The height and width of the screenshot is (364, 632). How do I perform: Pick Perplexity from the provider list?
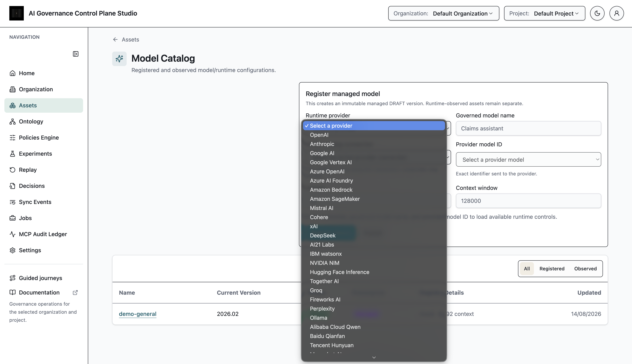coord(374,309)
